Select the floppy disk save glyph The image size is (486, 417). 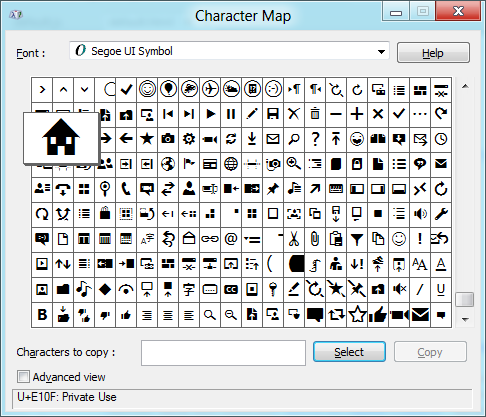[273, 114]
